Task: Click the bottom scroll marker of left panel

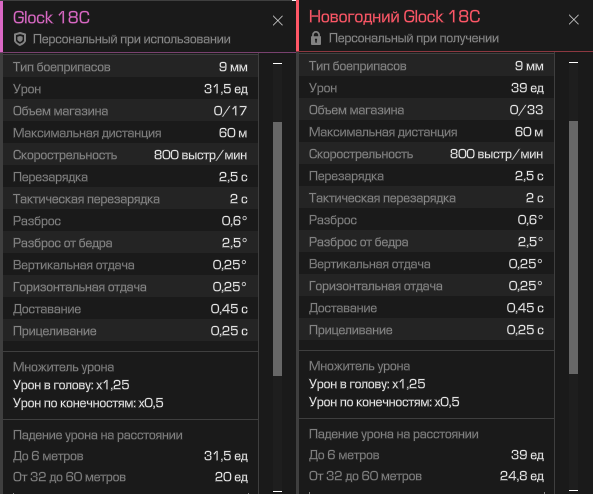Action: (277, 491)
